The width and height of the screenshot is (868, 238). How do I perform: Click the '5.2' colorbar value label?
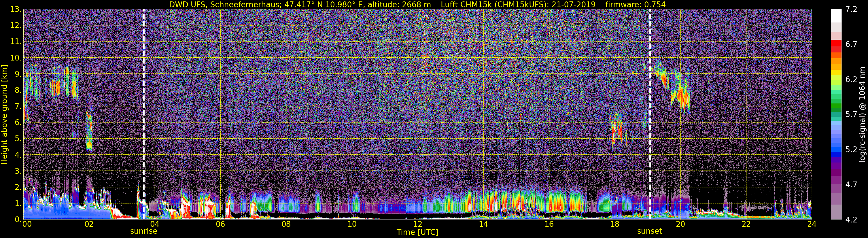coord(851,150)
